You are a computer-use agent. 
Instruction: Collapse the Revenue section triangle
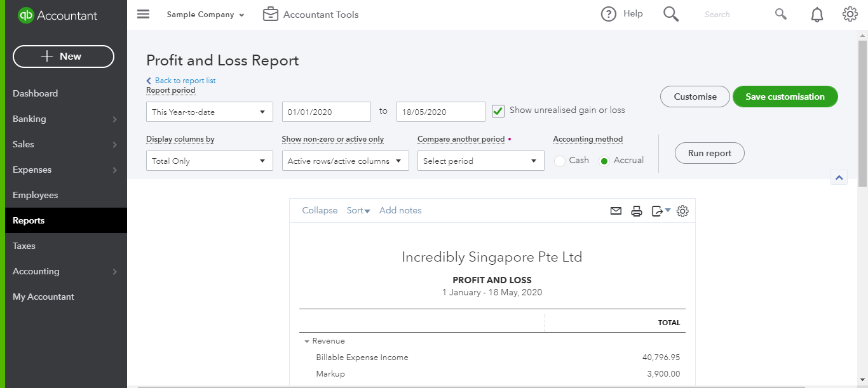[x=307, y=342]
